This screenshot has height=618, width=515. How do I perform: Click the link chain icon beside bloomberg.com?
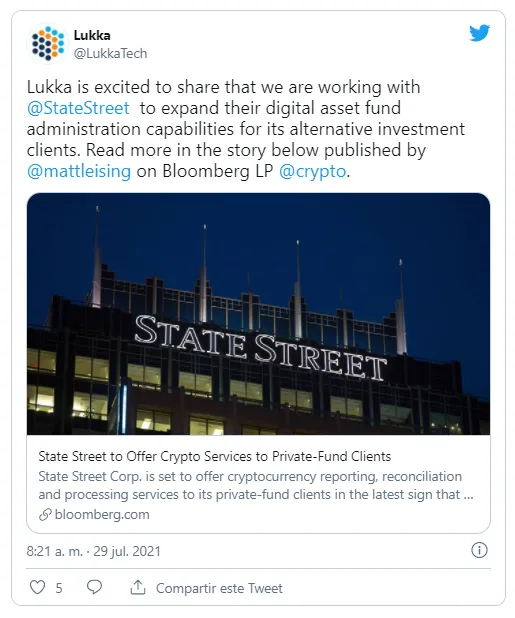pyautogui.click(x=45, y=514)
